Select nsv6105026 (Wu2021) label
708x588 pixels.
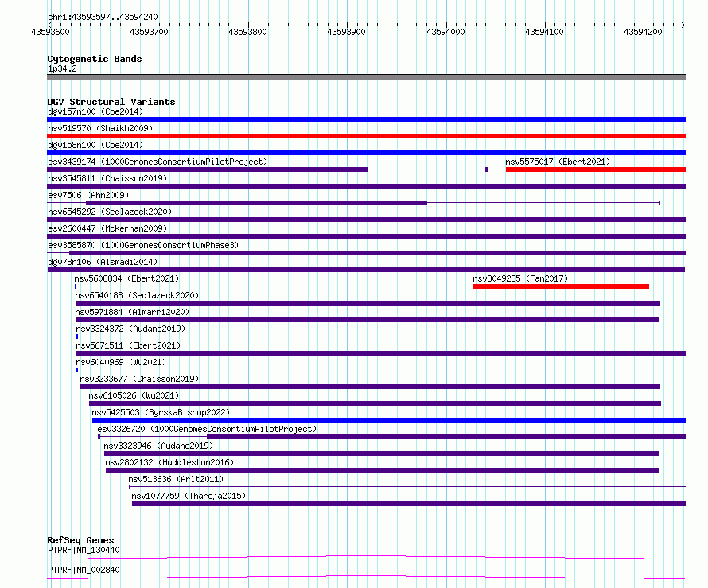coord(134,395)
